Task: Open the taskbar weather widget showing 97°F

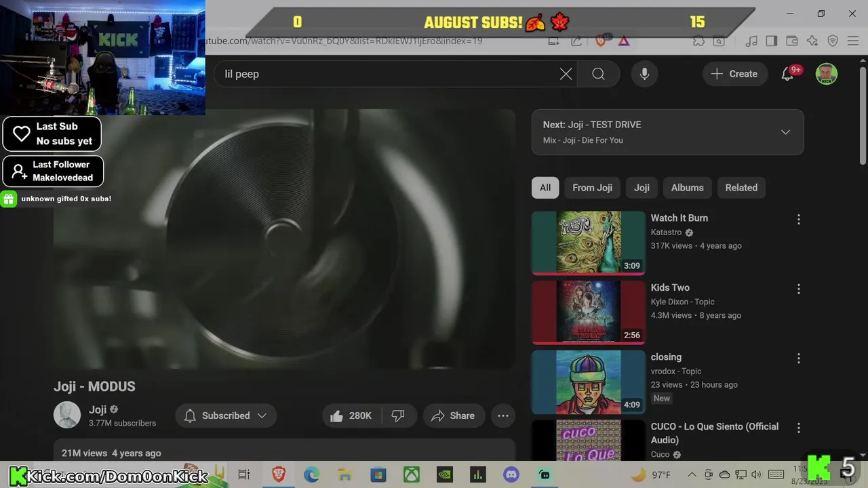Action: coord(651,474)
